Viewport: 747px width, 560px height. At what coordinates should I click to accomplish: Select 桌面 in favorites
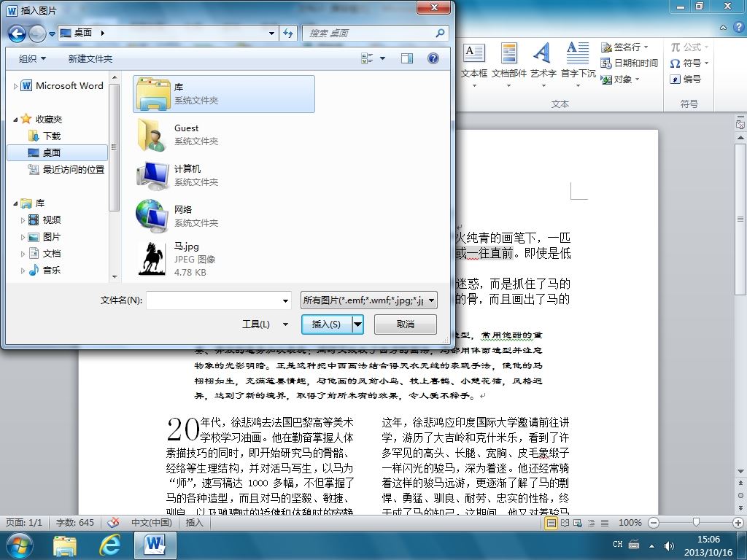pyautogui.click(x=57, y=152)
